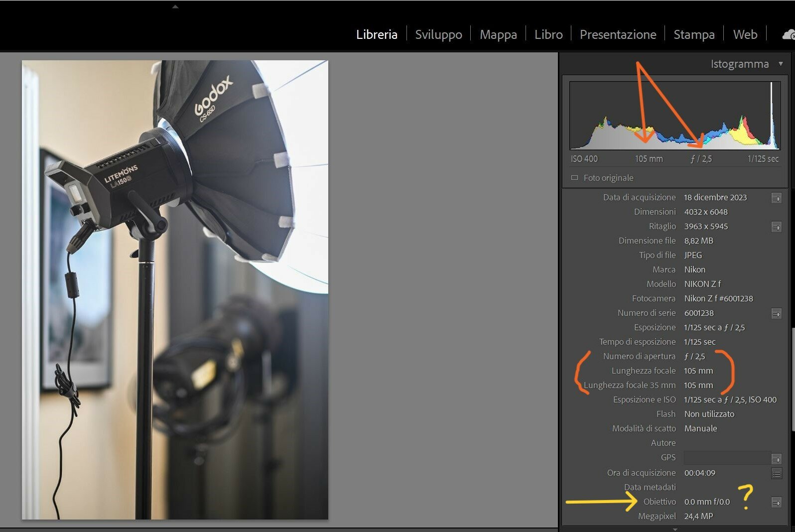Click the histogram graph area
The width and height of the screenshot is (795, 532).
click(674, 115)
